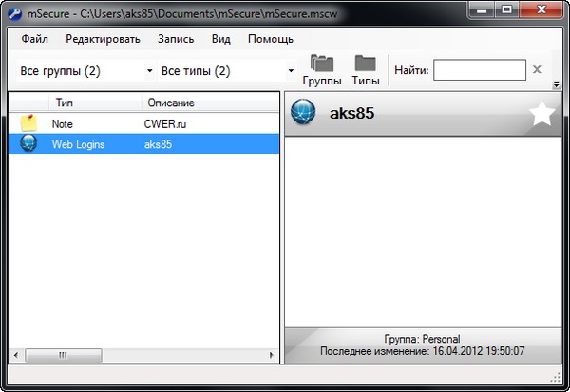Sort by the Описание column header
Screen dimensions: 570x392
pyautogui.click(x=210, y=103)
